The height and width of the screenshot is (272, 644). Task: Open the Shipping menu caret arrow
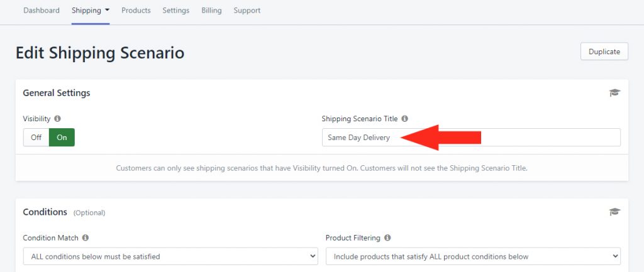coord(107,10)
